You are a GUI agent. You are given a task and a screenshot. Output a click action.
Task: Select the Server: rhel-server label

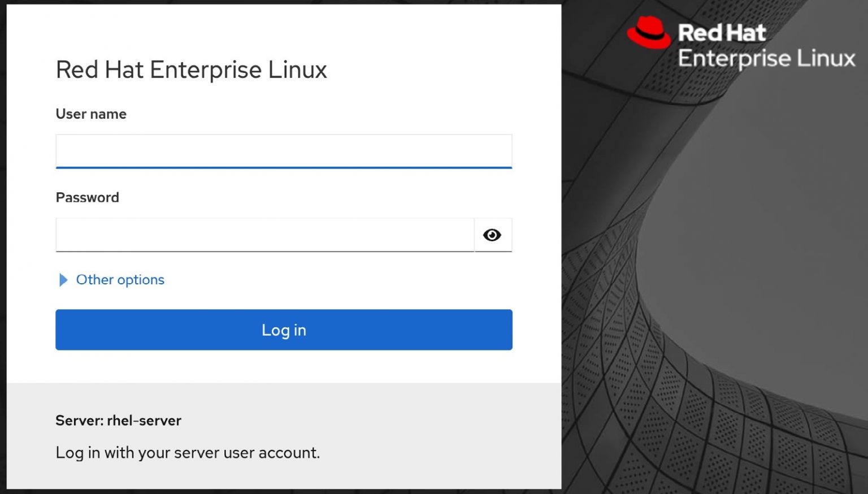point(118,421)
